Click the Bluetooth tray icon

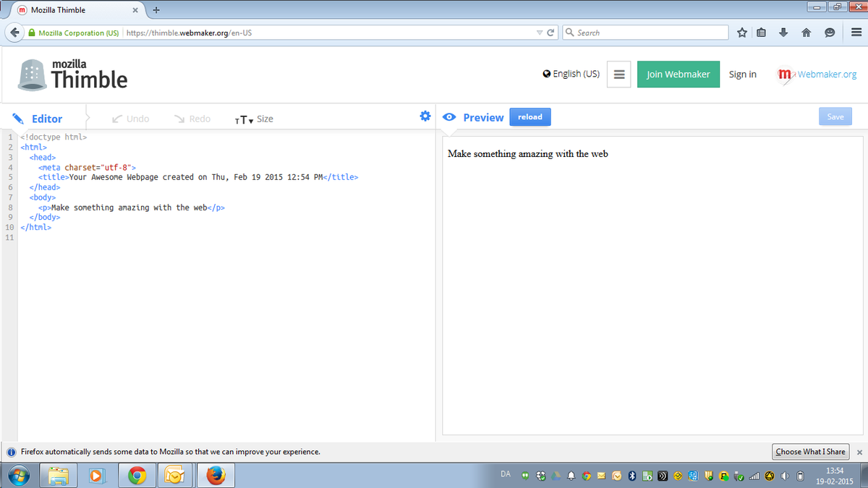point(632,475)
